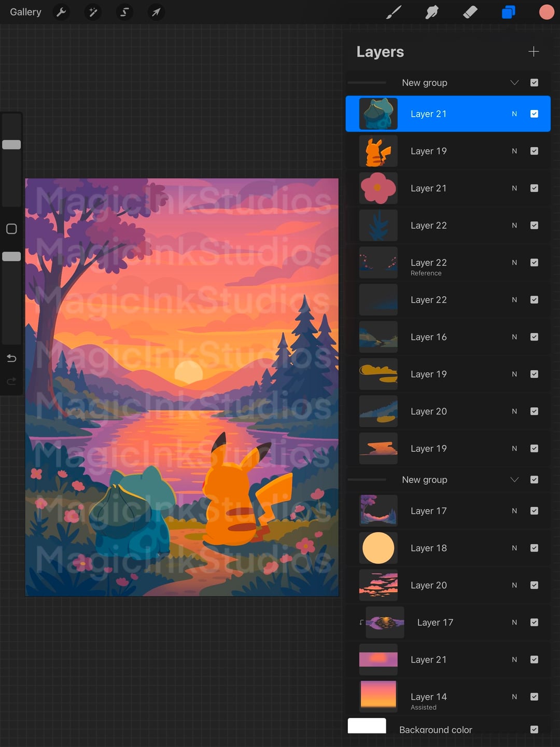Toggle Background color visibility checkbox
560x747 pixels.
tap(534, 729)
